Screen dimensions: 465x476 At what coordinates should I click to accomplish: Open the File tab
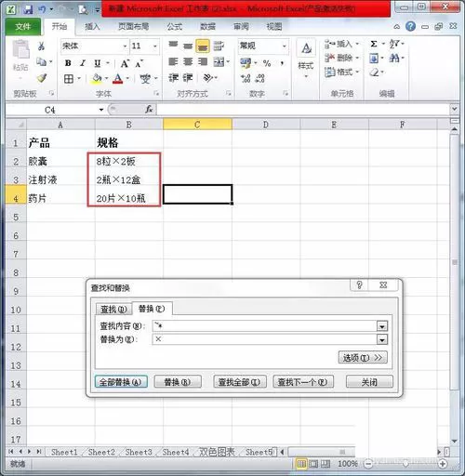point(23,27)
